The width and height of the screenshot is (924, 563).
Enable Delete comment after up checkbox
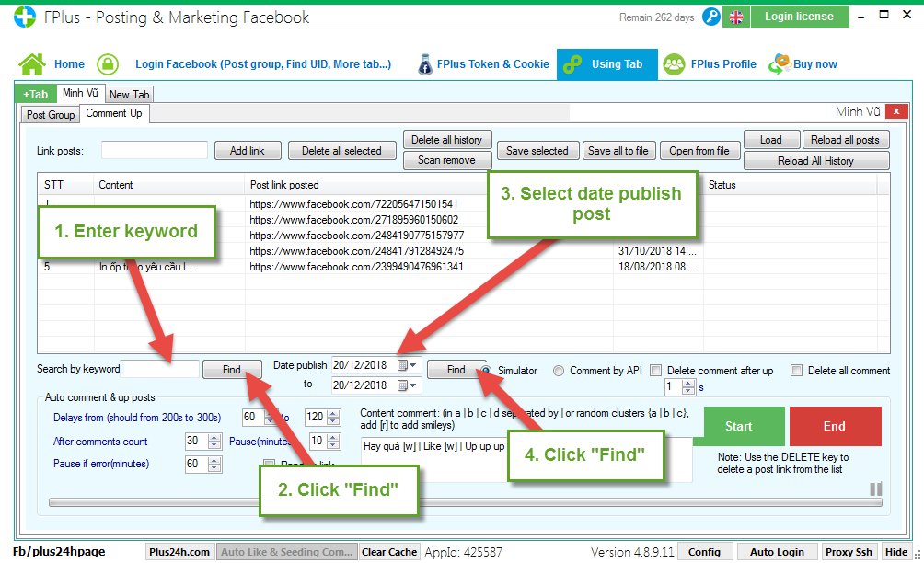point(655,371)
